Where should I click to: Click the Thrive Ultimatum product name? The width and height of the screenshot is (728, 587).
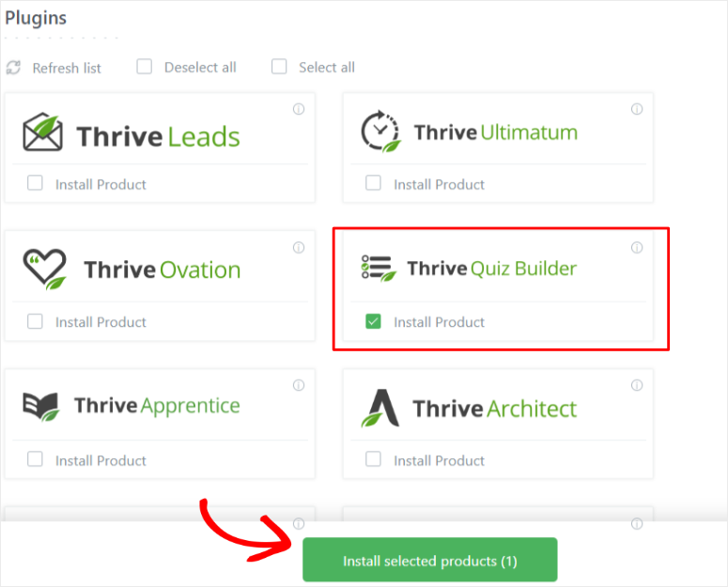(496, 132)
